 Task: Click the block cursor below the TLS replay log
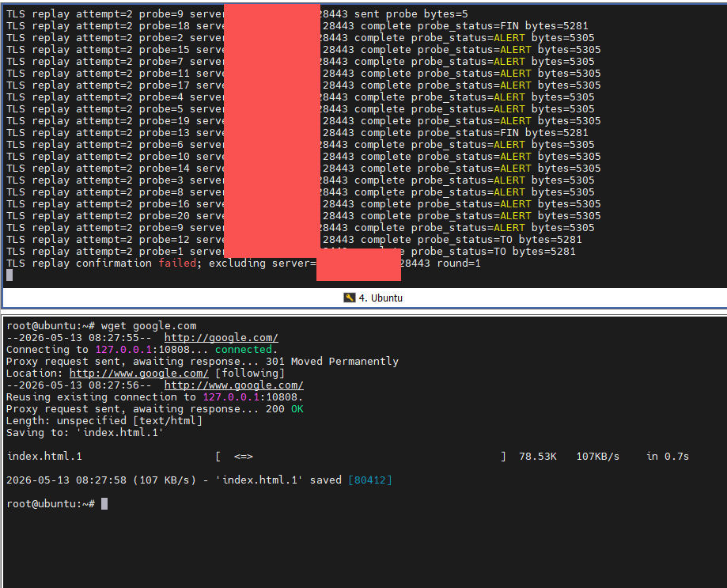coord(9,275)
